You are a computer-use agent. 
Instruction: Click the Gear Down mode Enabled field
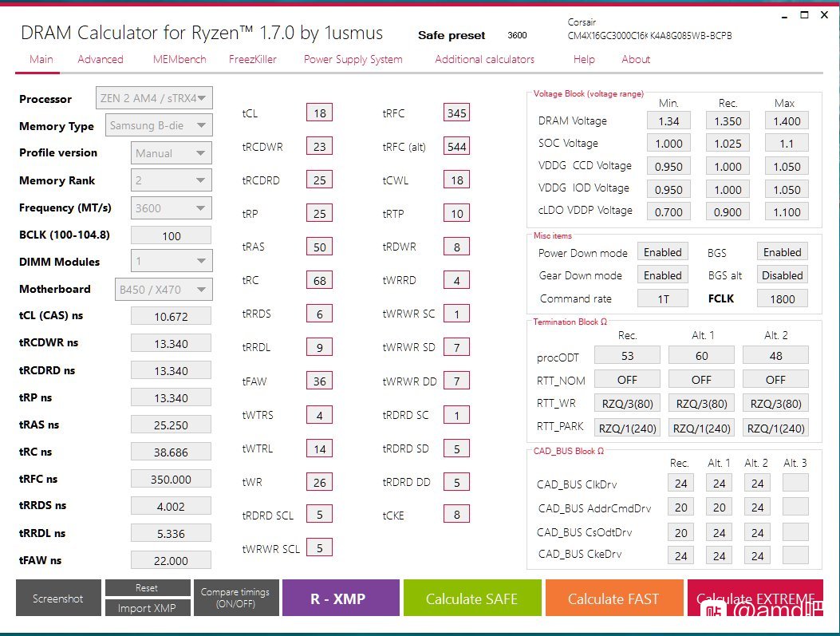(x=663, y=275)
